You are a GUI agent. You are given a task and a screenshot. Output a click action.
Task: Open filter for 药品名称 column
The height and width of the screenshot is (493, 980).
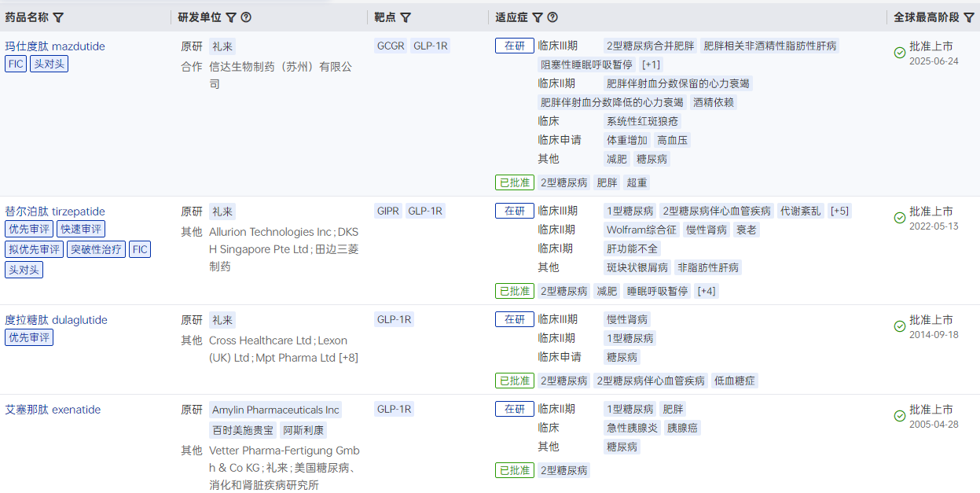pyautogui.click(x=58, y=17)
